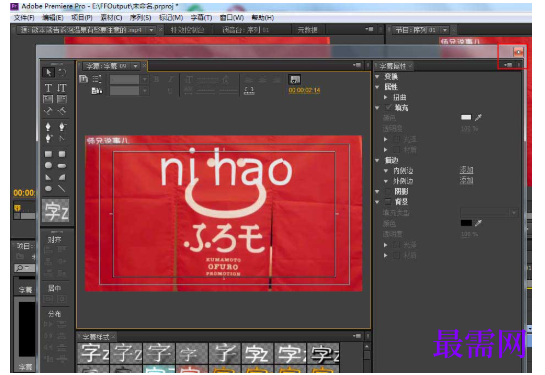Screen dimensions: 545x375
Task: Select the Rectangle shape tool
Action: click(48, 154)
